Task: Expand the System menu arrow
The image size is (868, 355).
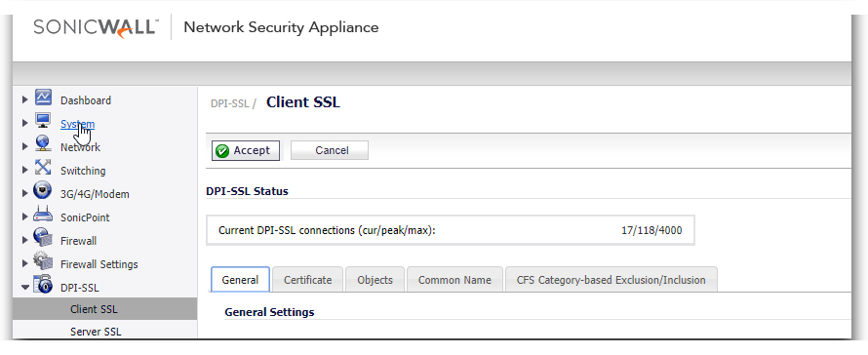Action: pos(25,124)
